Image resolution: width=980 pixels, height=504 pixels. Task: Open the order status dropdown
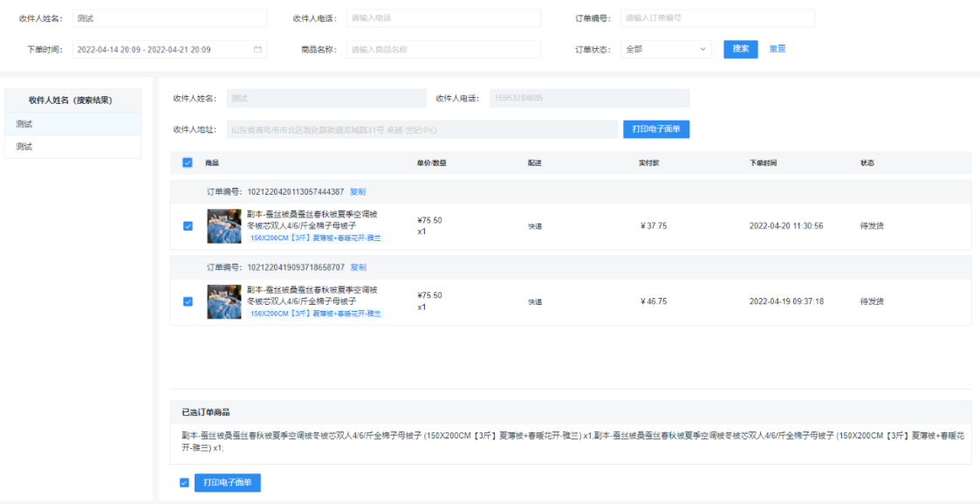[666, 50]
